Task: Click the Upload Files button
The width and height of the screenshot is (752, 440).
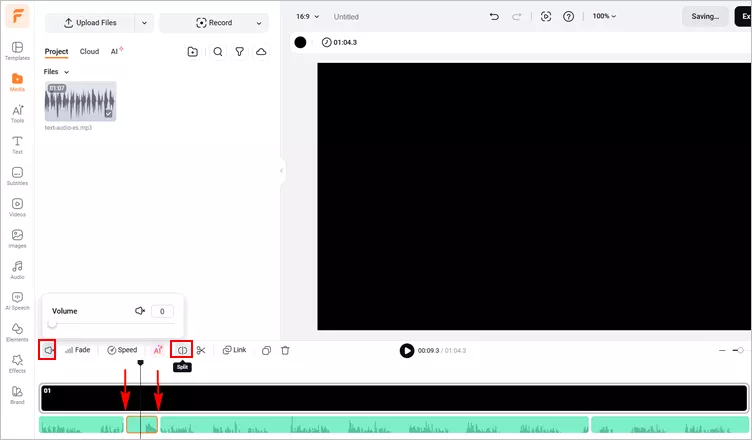Action: click(x=90, y=23)
